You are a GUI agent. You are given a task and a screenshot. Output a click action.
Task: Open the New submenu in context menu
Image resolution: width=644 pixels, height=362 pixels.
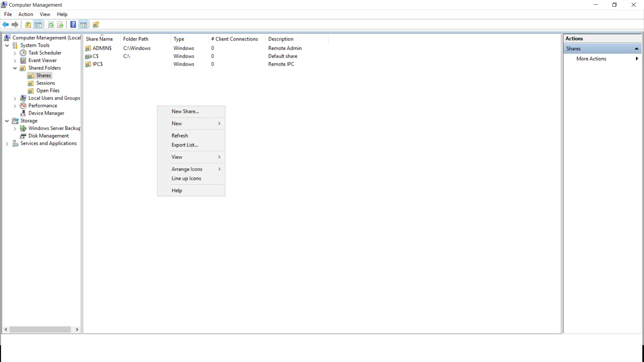coord(191,123)
